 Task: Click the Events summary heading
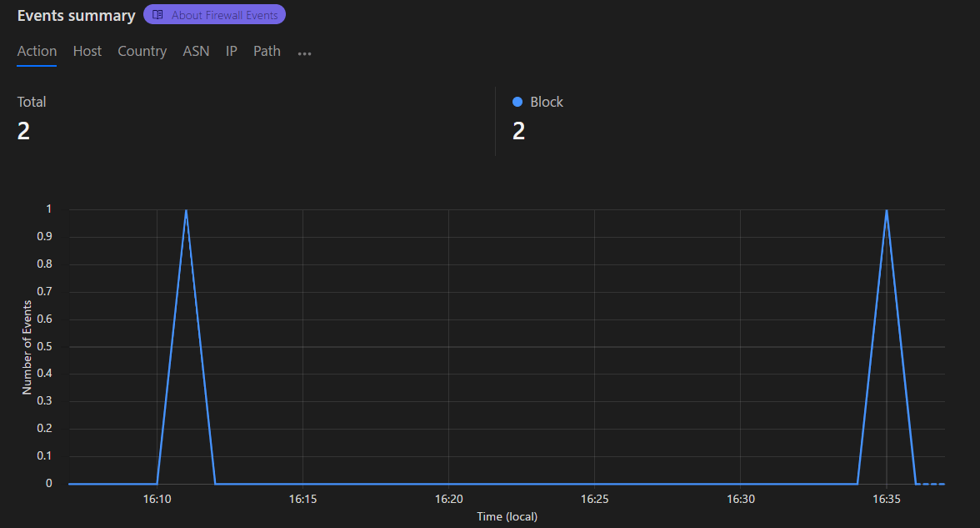pos(77,16)
